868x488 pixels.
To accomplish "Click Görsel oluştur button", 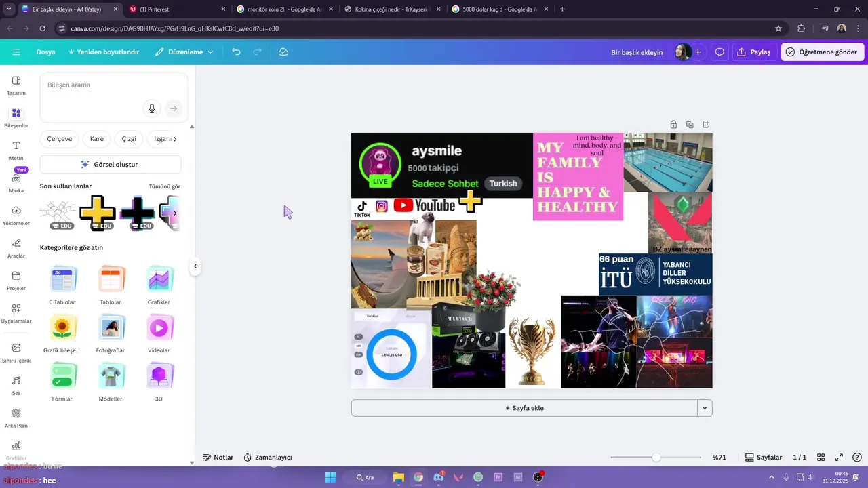I will pos(111,164).
